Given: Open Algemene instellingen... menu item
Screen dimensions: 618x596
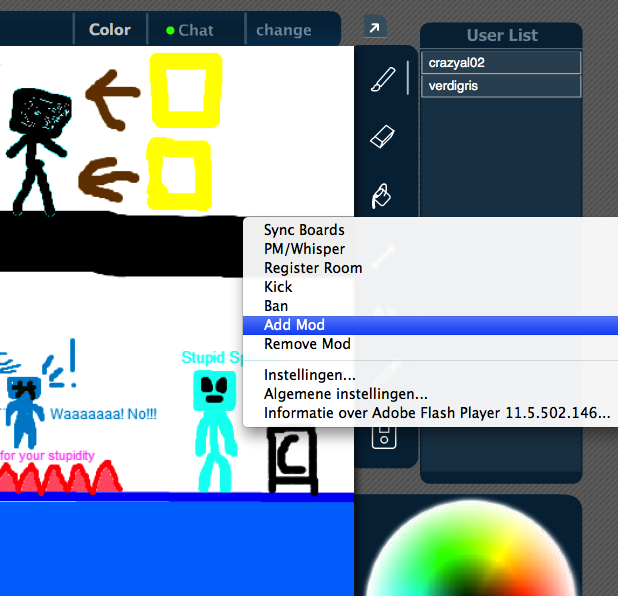Looking at the screenshot, I should point(346,394).
